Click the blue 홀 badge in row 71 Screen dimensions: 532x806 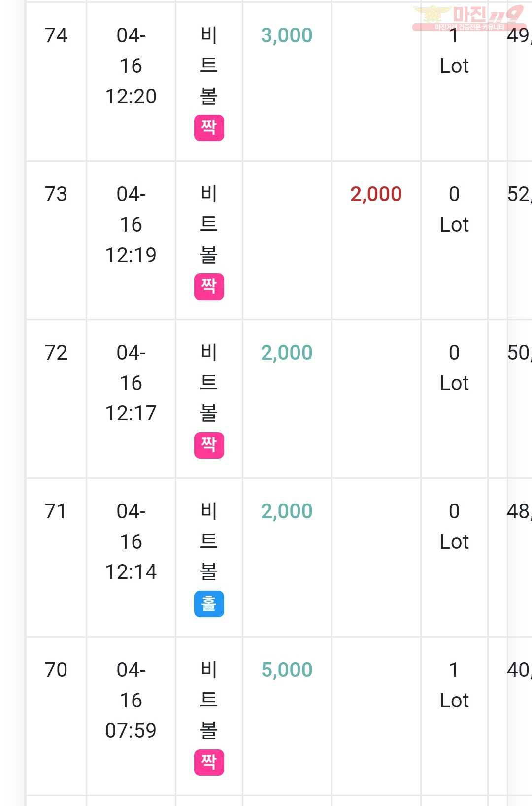209,604
